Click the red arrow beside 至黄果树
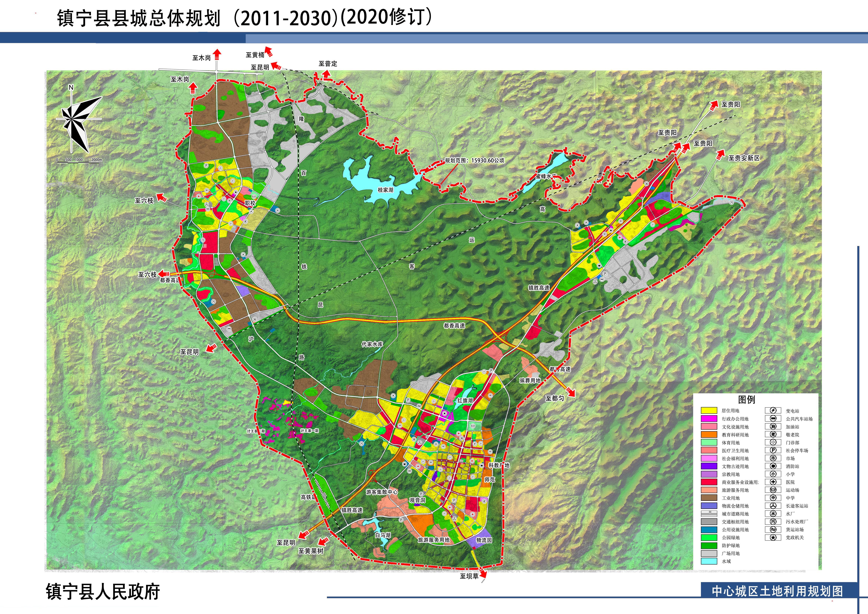868x614 pixels. [x=323, y=541]
